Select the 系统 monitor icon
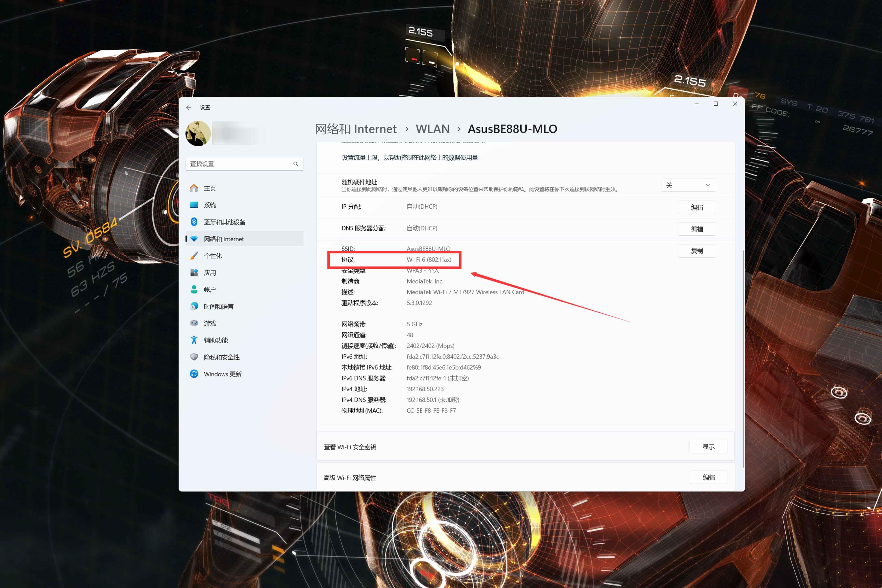 194,205
